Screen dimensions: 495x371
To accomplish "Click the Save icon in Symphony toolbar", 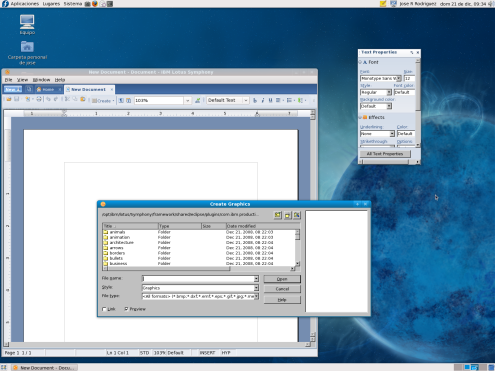I will pyautogui.click(x=16, y=99).
